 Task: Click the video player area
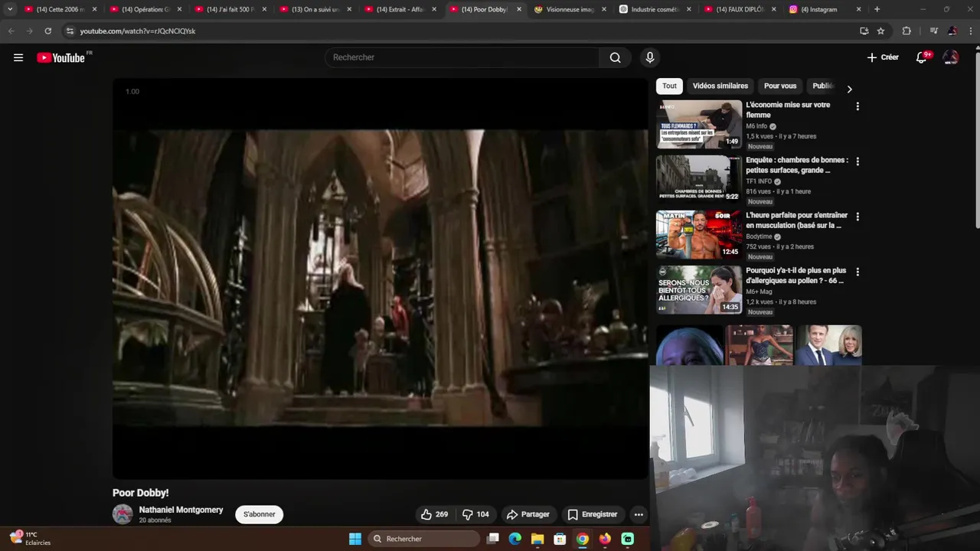pos(381,279)
